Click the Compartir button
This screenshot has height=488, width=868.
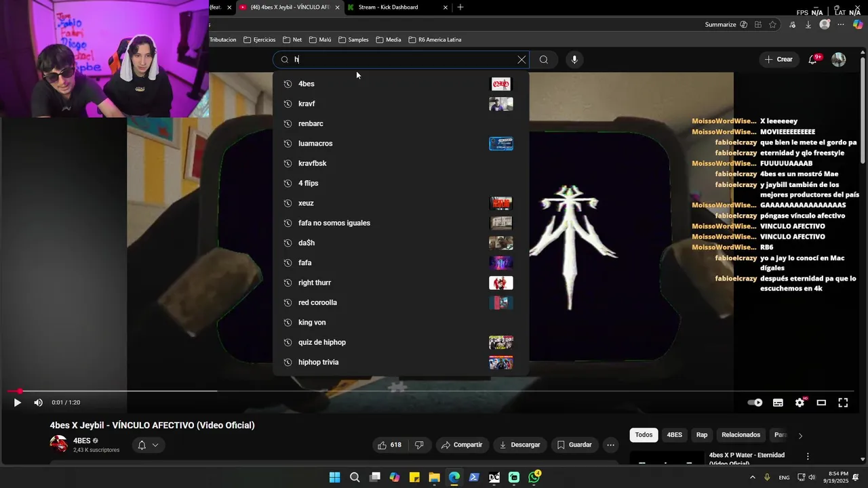(461, 445)
